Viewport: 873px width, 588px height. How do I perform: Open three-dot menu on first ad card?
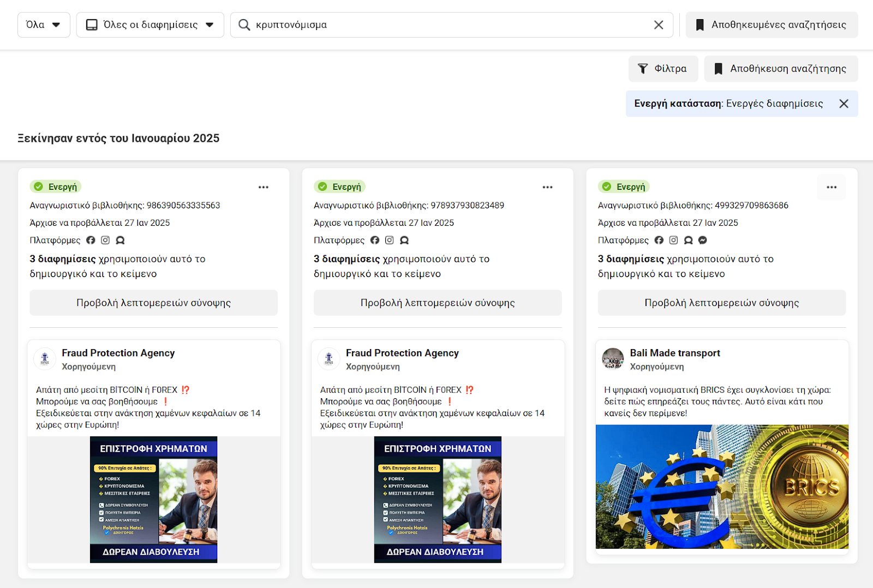click(x=264, y=187)
